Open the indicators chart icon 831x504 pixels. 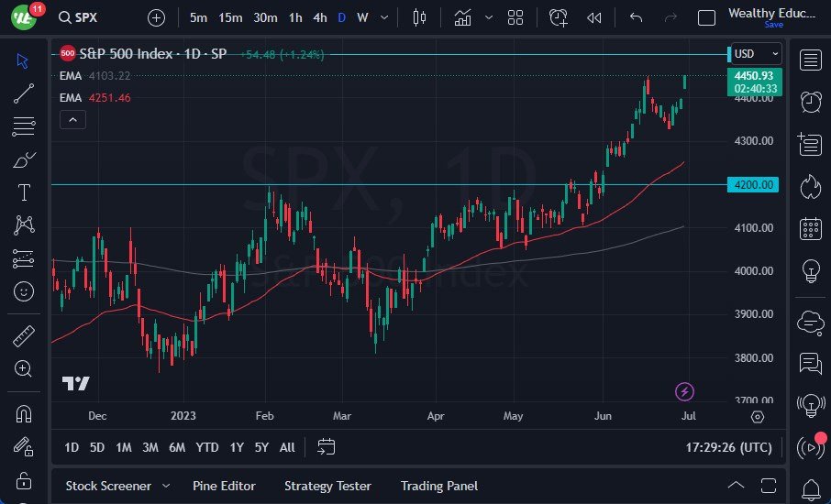tap(463, 17)
